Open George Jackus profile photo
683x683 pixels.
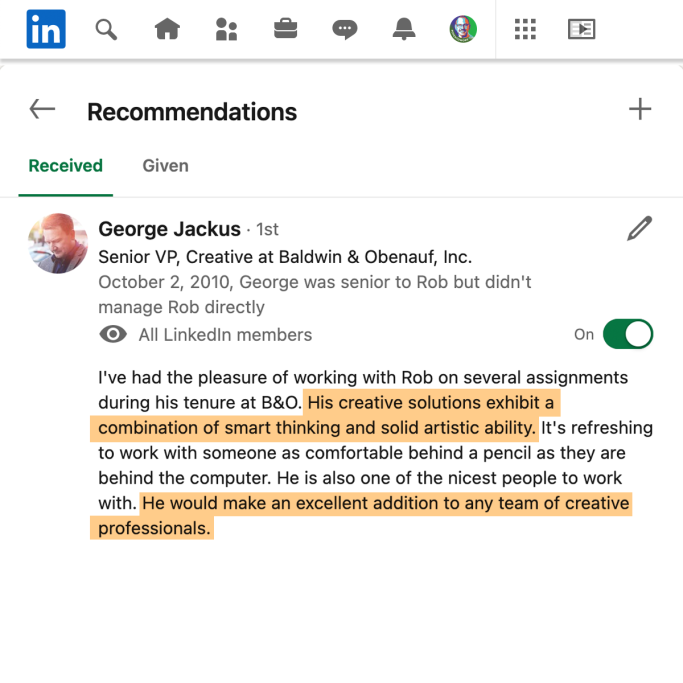(x=58, y=243)
